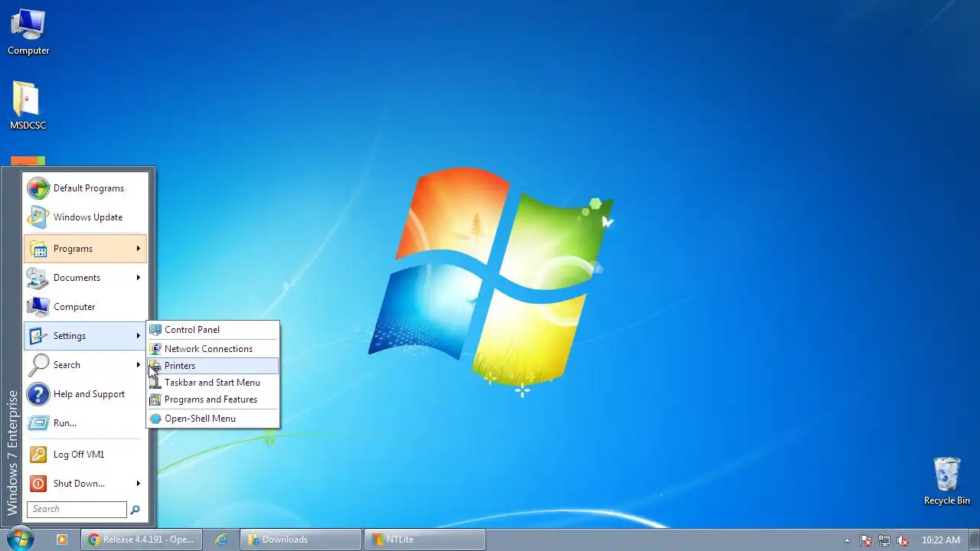Screen dimensions: 980x551
Task: Open Control Panel from Settings submenu
Action: pyautogui.click(x=213, y=330)
